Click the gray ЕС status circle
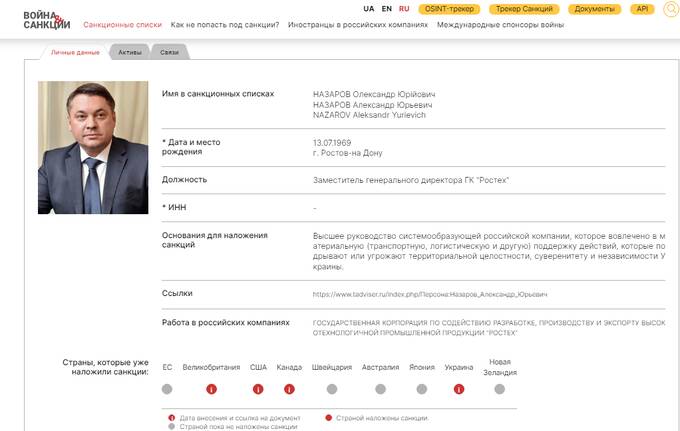Image resolution: width=680 pixels, height=431 pixels. [x=167, y=389]
